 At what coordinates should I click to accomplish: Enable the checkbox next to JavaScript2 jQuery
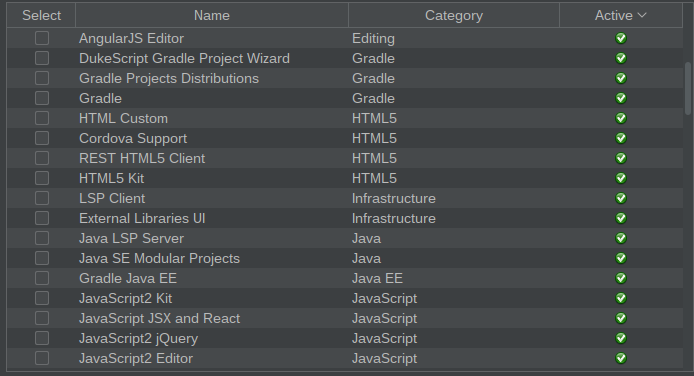tap(42, 338)
